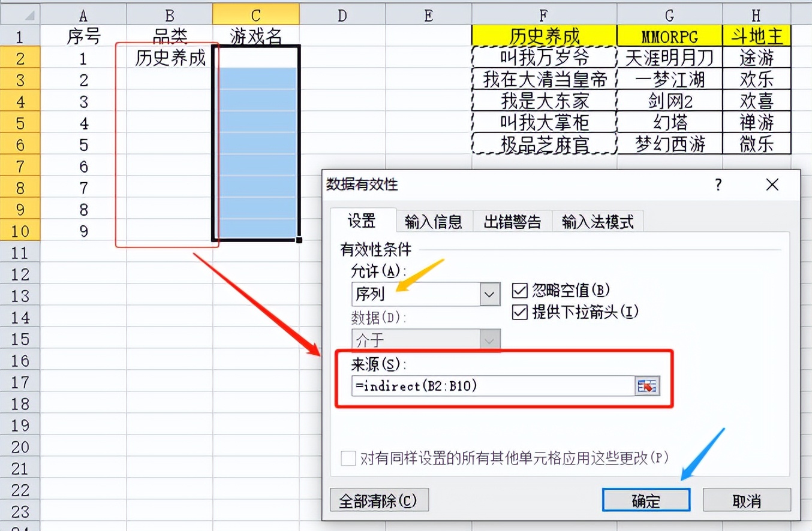Toggle the 忽略空值 checkbox
The height and width of the screenshot is (531, 812).
click(519, 291)
